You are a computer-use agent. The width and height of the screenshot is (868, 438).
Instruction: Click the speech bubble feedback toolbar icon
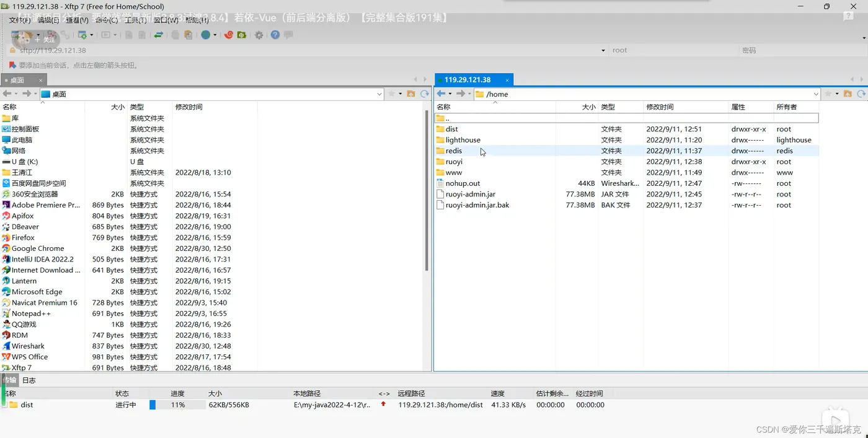[288, 35]
